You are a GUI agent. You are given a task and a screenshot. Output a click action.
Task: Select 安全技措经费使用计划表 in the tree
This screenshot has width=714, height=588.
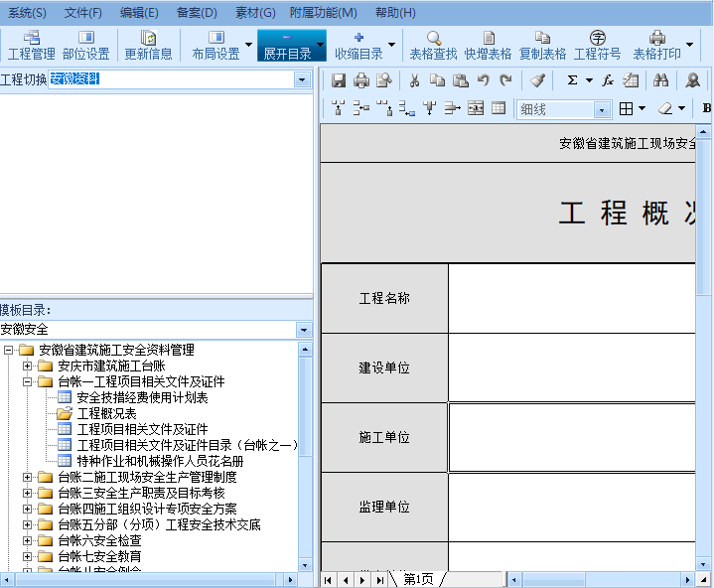[x=142, y=397]
